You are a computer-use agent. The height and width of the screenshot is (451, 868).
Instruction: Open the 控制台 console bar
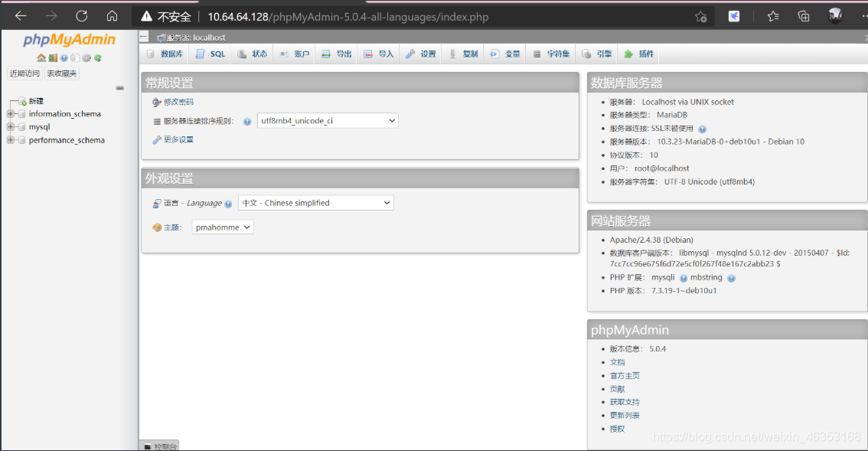click(x=160, y=446)
